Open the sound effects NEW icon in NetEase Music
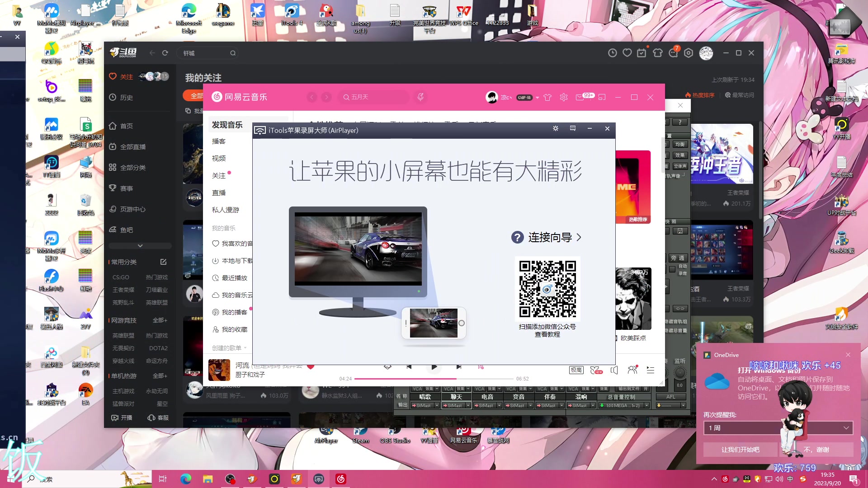 tap(596, 370)
